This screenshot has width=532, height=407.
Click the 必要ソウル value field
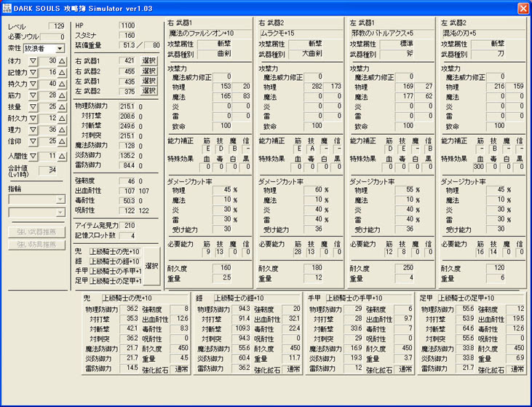click(53, 36)
